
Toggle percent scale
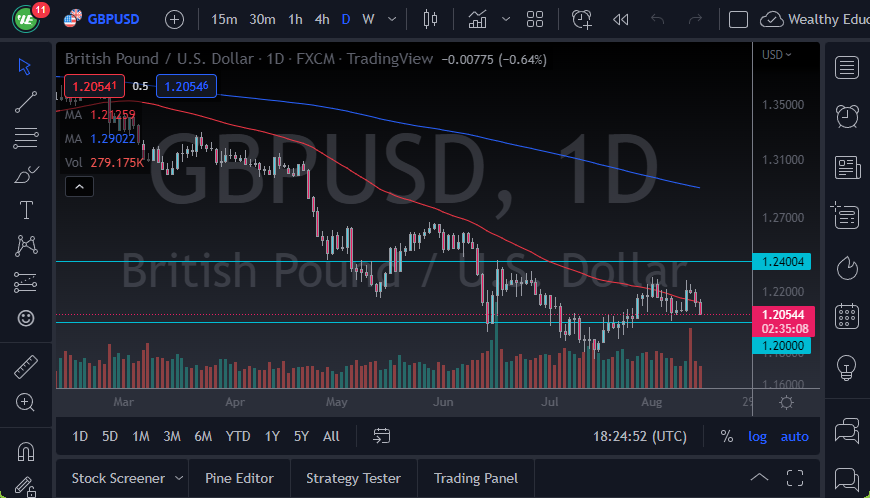(x=727, y=436)
